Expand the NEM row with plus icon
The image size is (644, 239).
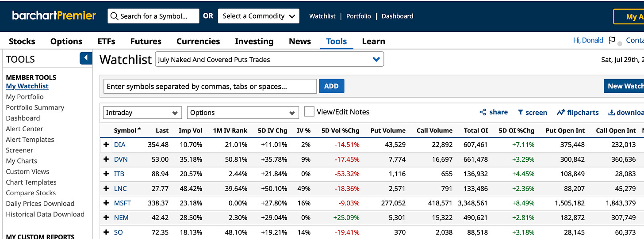pyautogui.click(x=106, y=217)
